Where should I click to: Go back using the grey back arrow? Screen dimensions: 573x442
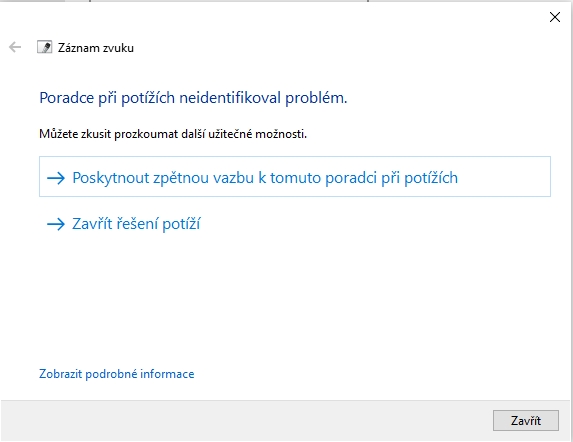pos(15,47)
